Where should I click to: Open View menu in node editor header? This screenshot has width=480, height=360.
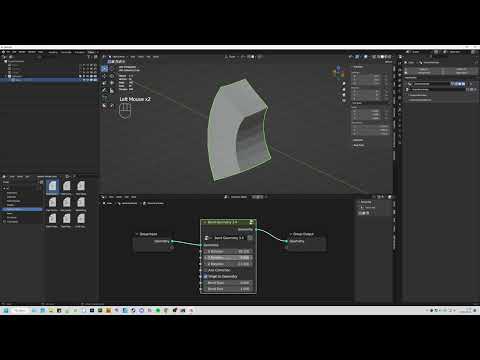[x=111, y=197]
